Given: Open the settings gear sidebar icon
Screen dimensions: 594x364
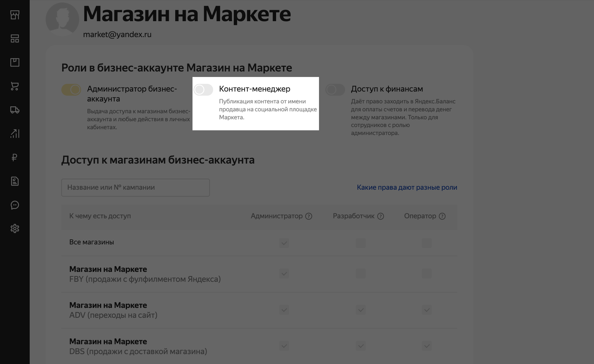Looking at the screenshot, I should (15, 228).
